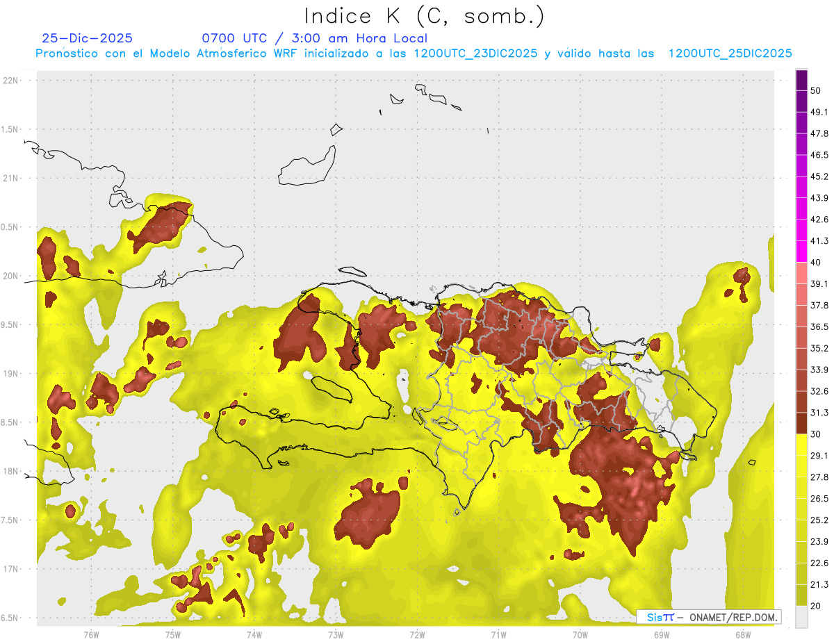The height and width of the screenshot is (644, 834).
Task: Click the colorbar value 29.1
Action: (x=819, y=456)
